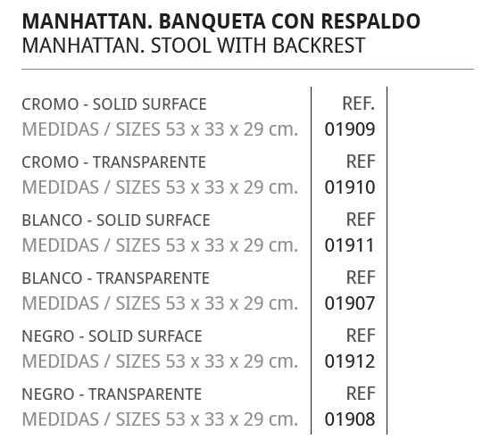Click the NEGRO - SOLID SURFACE label
This screenshot has width=491, height=448.
(x=112, y=336)
